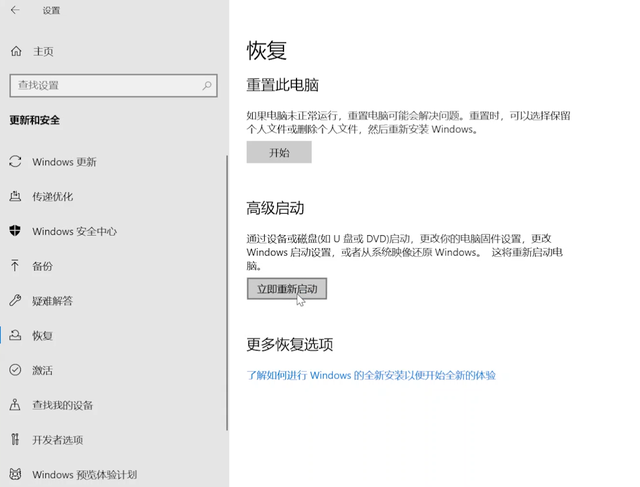Open link about clean installing Windows
640x487 pixels.
click(x=371, y=376)
